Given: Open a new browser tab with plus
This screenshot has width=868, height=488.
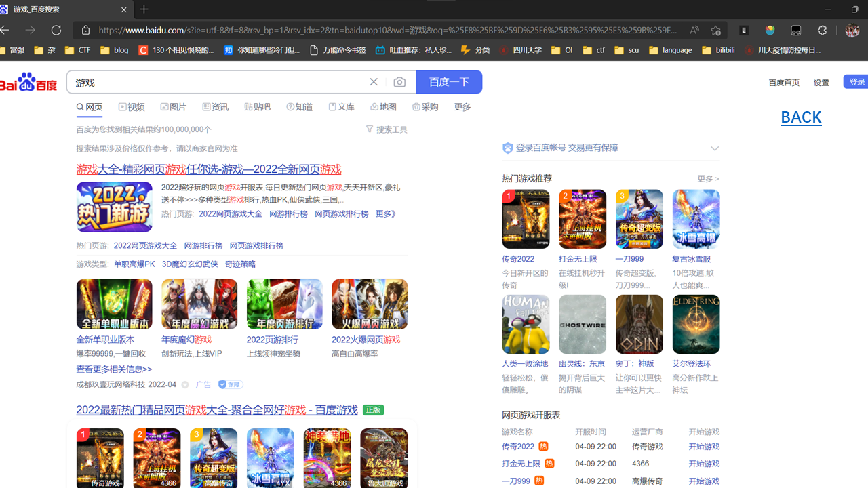Looking at the screenshot, I should click(x=144, y=9).
